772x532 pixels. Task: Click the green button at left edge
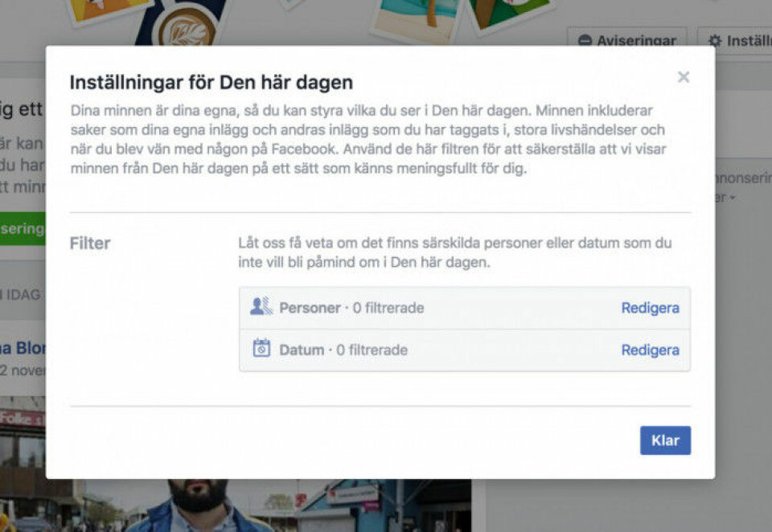click(x=23, y=228)
